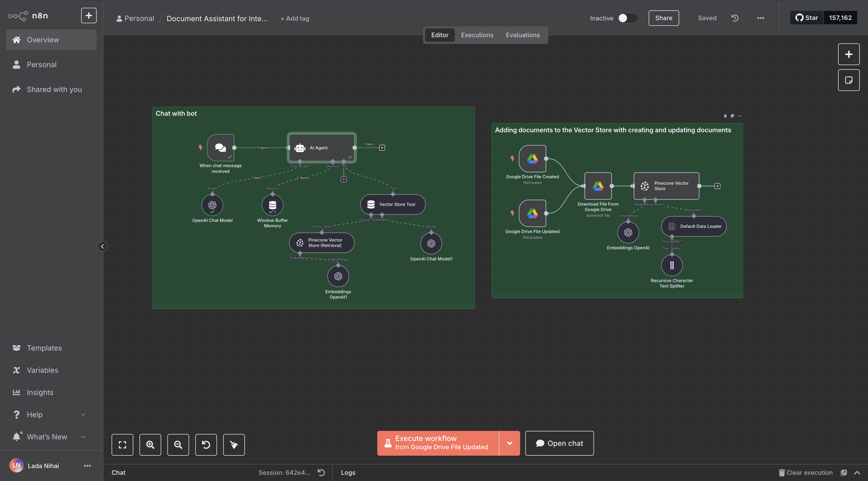Add a tool via AI Agent Tool plus

[344, 180]
